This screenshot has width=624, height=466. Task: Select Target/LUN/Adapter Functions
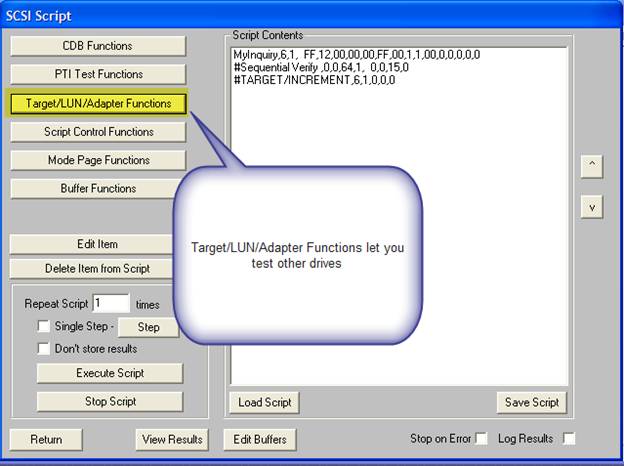click(x=98, y=103)
